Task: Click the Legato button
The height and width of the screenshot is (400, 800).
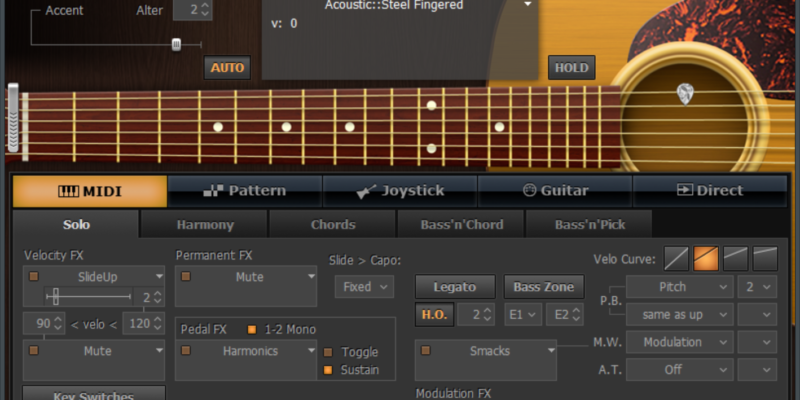Action: coord(455,287)
